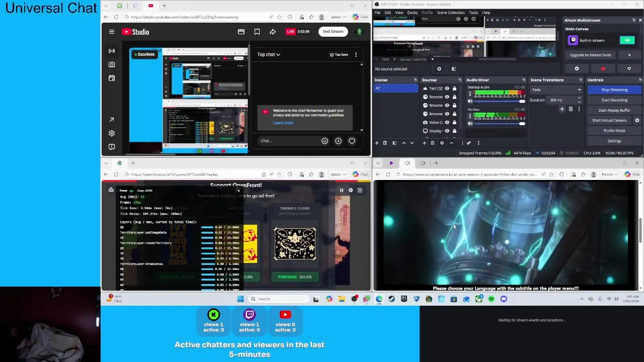
Task: Unlock the Video Capture source
Action: 454,122
